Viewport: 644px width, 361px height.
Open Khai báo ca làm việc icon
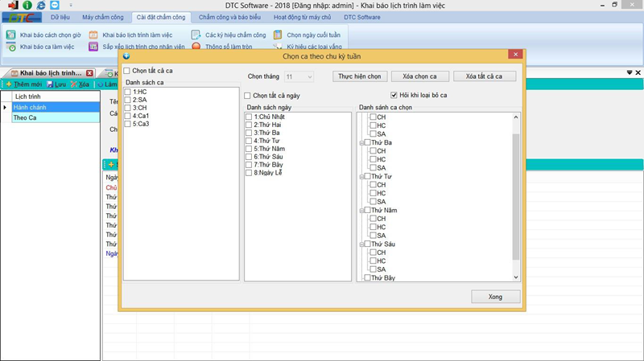[x=10, y=47]
